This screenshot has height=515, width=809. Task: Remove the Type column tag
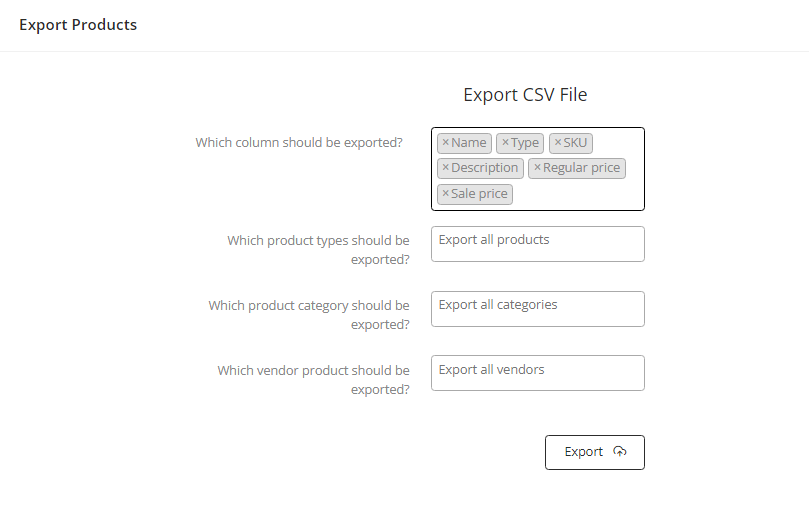[x=505, y=143]
